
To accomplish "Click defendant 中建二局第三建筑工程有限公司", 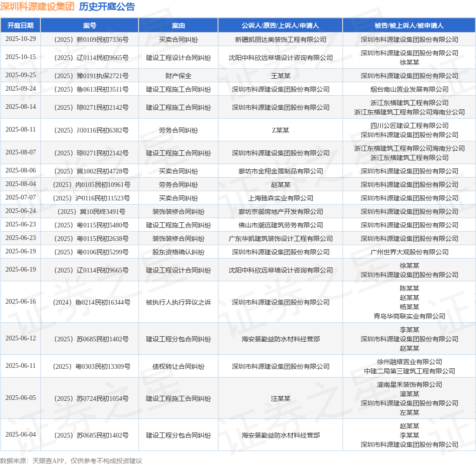I will click(409, 371).
